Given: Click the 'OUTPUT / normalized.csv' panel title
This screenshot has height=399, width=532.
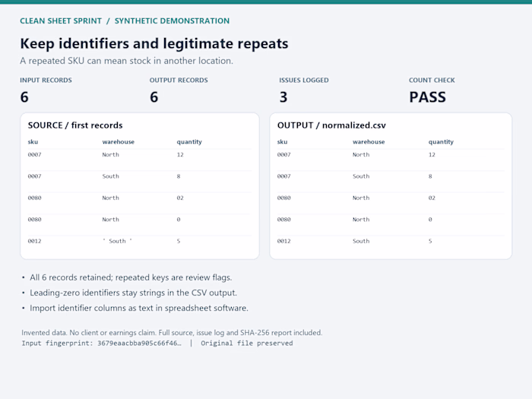Looking at the screenshot, I should coord(331,125).
